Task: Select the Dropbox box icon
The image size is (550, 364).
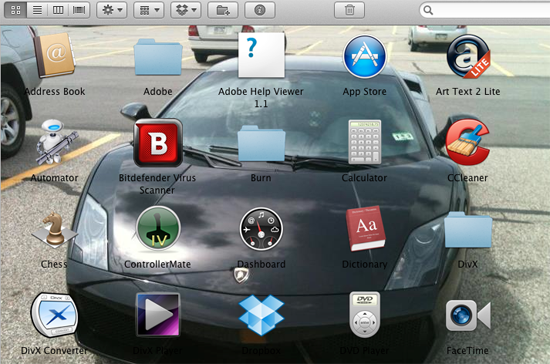Action: [x=261, y=315]
